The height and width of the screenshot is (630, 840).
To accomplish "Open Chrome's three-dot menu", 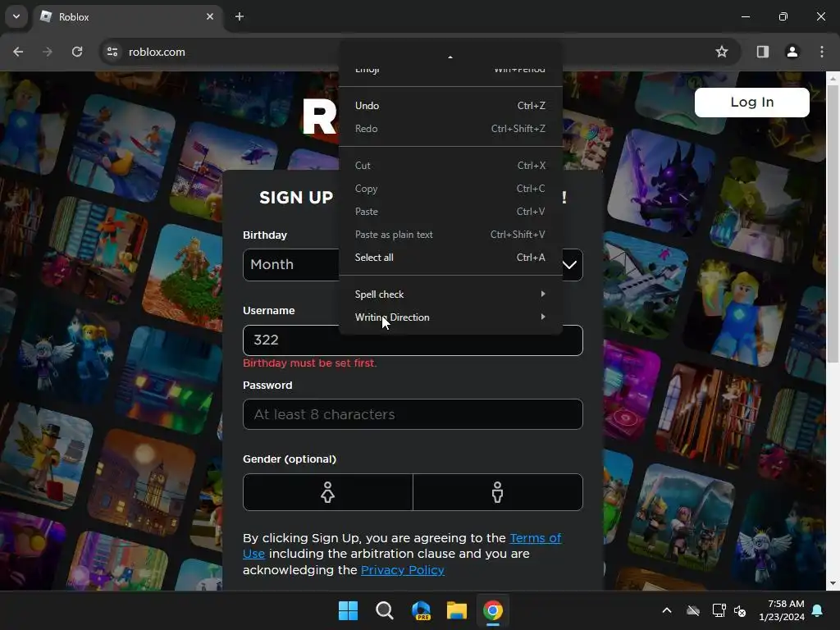I will coord(822,52).
